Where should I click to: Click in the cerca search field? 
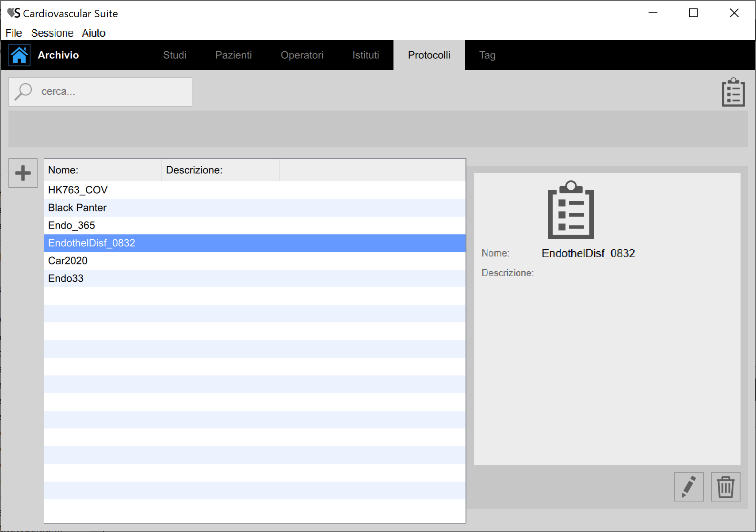click(111, 92)
